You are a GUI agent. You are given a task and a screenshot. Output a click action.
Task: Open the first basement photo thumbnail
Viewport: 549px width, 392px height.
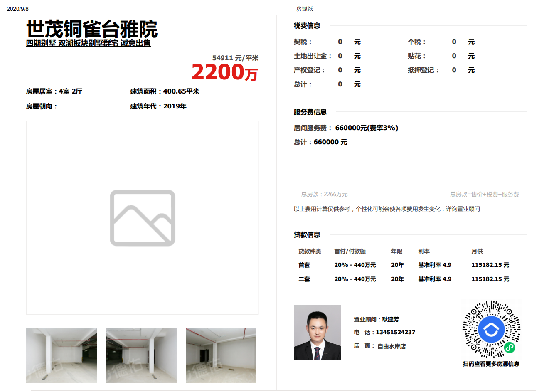point(61,356)
